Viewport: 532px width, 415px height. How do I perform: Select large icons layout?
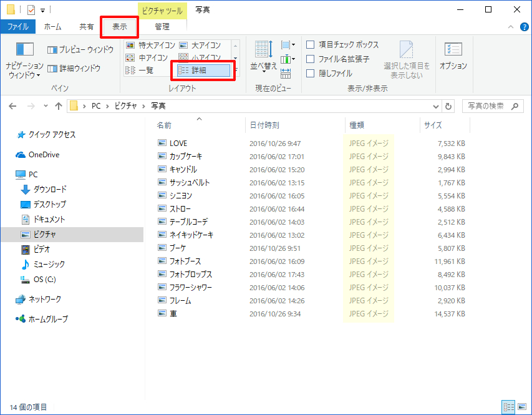click(200, 45)
